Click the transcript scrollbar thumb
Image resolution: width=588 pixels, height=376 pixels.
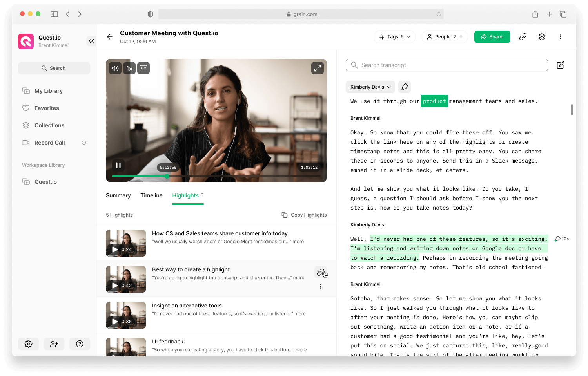click(572, 110)
